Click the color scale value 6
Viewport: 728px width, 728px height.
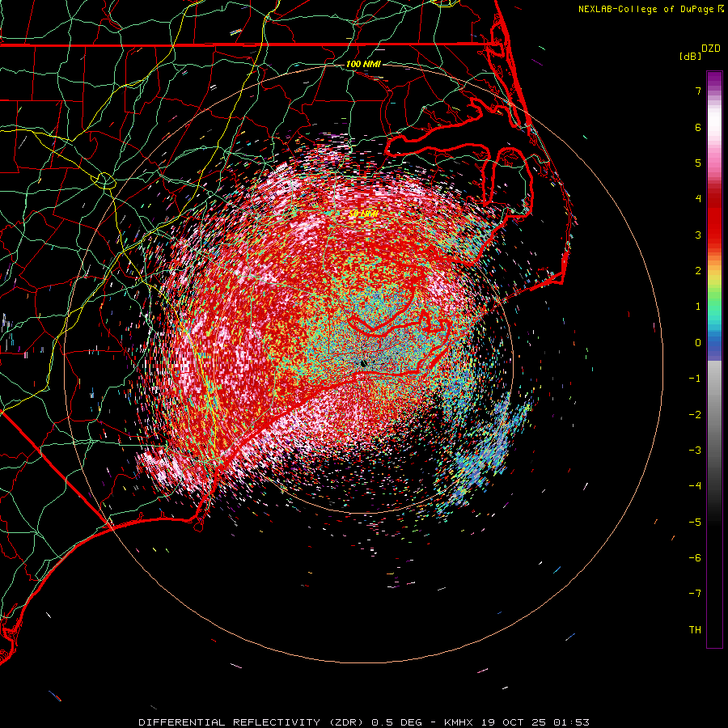pos(698,127)
